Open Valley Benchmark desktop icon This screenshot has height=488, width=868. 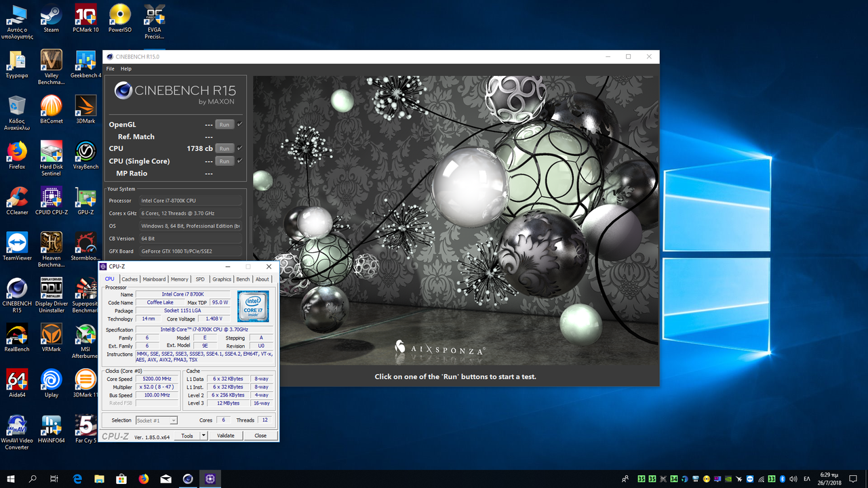[51, 67]
